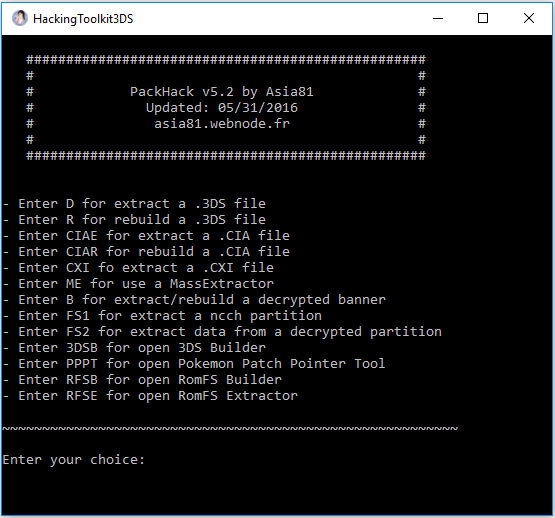Minimize the HackingToolkit3DS window
Image resolution: width=555 pixels, height=518 pixels.
pos(438,18)
